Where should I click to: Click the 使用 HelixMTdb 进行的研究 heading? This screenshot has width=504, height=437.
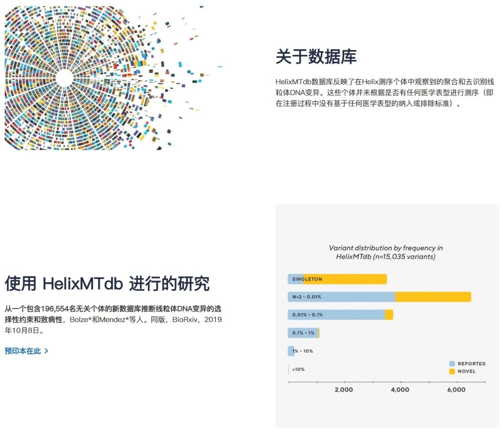click(x=107, y=283)
